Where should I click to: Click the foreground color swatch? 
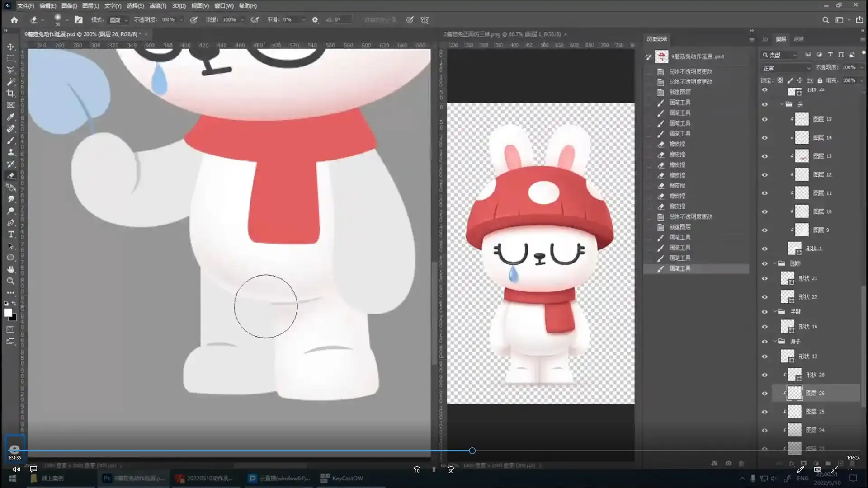pyautogui.click(x=8, y=313)
